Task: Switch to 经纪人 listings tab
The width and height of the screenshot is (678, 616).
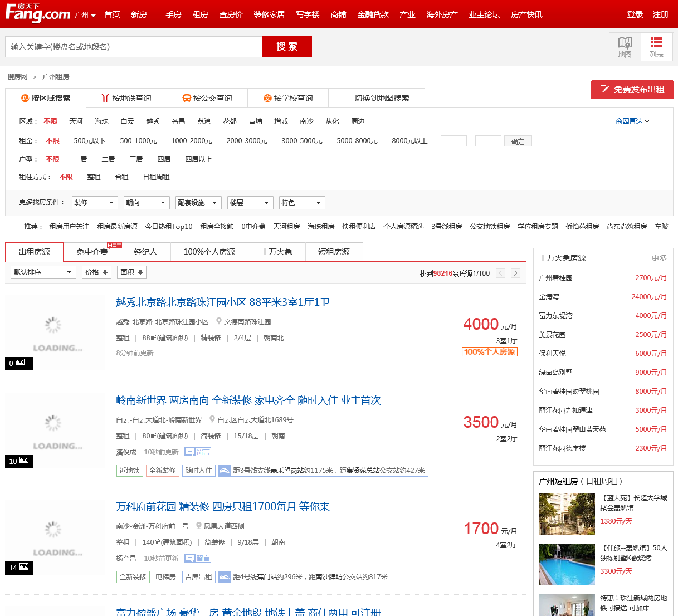Action: (x=145, y=252)
